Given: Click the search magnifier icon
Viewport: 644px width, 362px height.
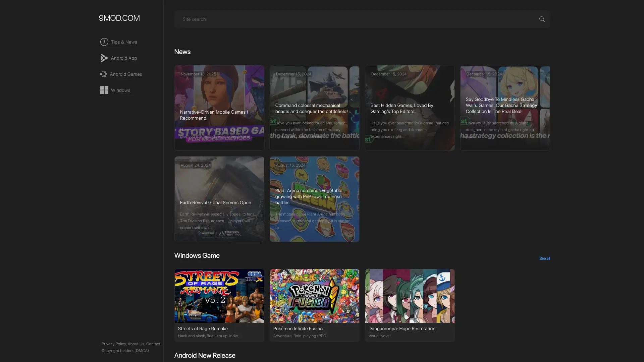Looking at the screenshot, I should 542,19.
